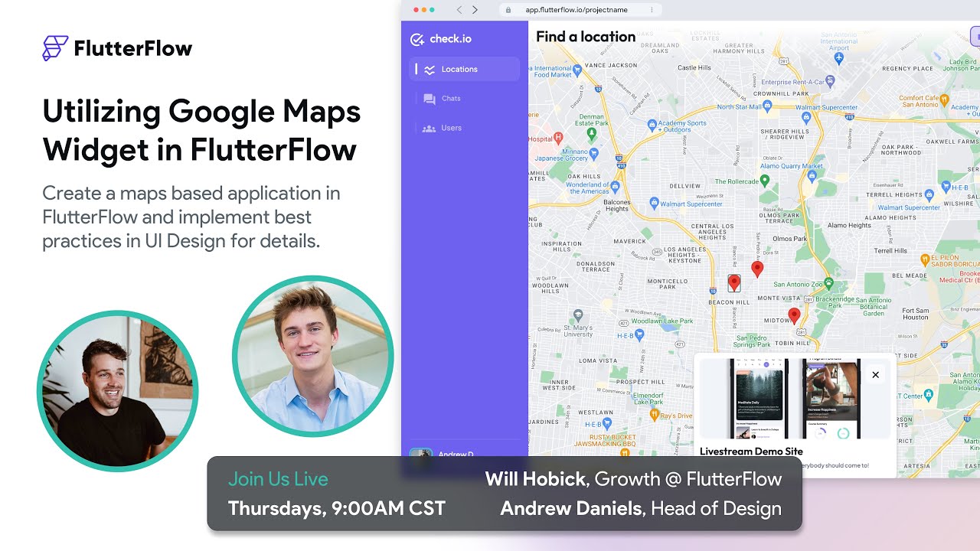Screen dimensions: 980x551
Task: Click The Rollercade green marker
Action: (764, 181)
